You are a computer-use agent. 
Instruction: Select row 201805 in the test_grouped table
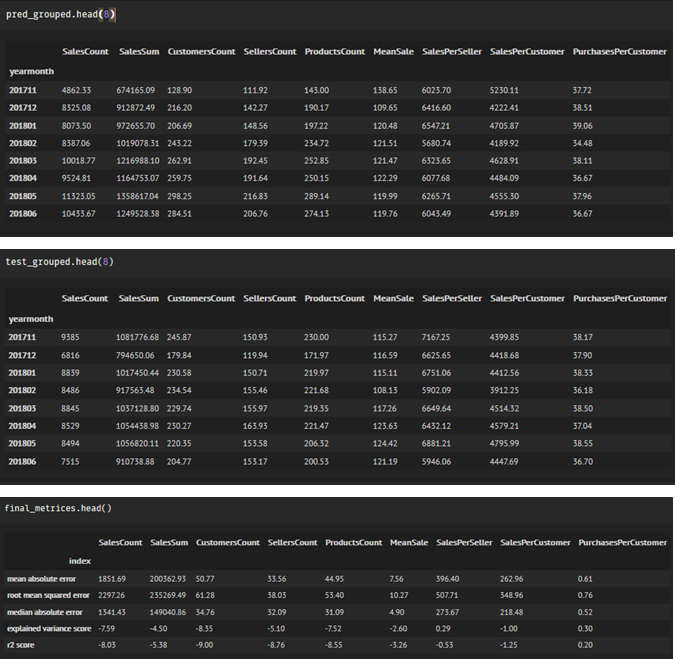point(338,443)
